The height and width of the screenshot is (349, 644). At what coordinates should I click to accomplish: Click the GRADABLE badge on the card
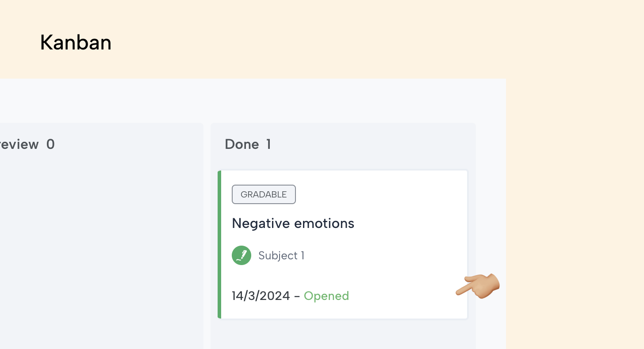pyautogui.click(x=264, y=194)
